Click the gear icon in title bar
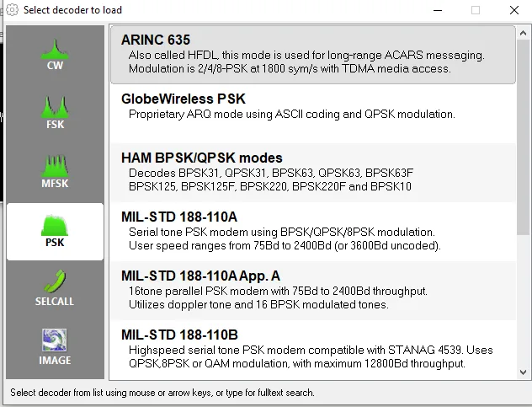This screenshot has height=407, width=532. pyautogui.click(x=13, y=10)
